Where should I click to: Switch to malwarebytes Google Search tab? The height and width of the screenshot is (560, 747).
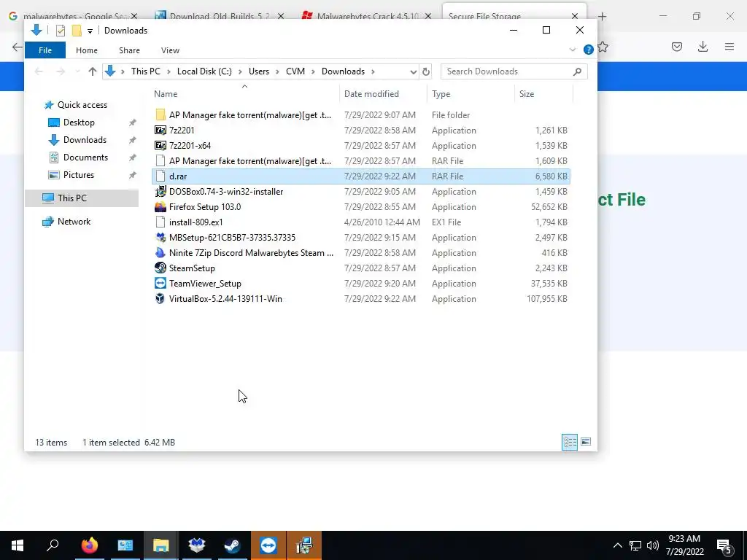click(x=73, y=16)
